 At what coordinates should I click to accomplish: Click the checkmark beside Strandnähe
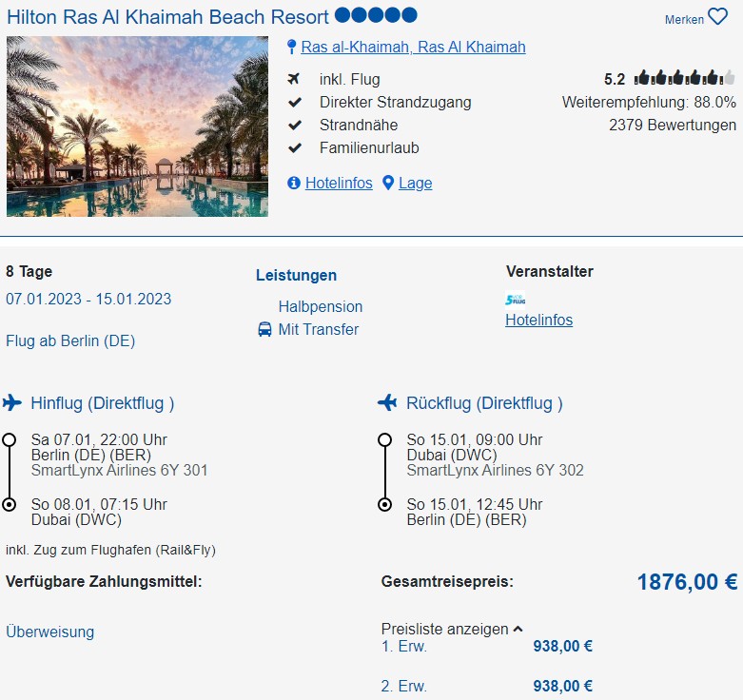(x=295, y=125)
